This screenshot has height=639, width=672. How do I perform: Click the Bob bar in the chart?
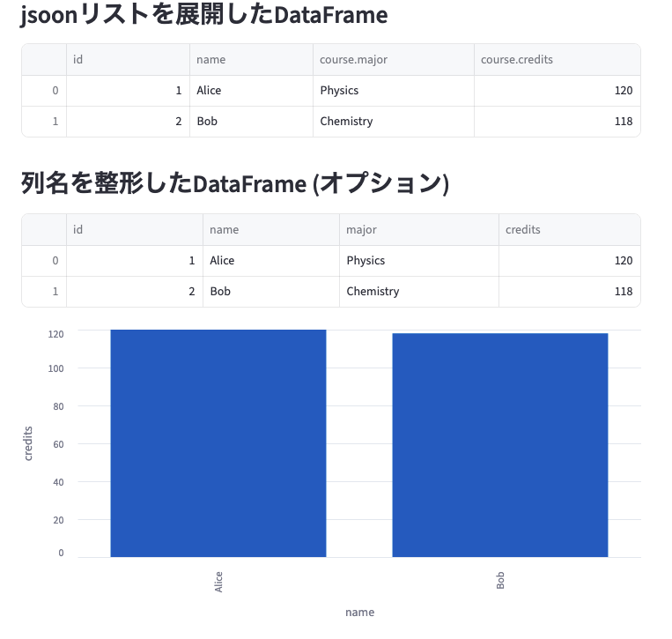pyautogui.click(x=500, y=444)
